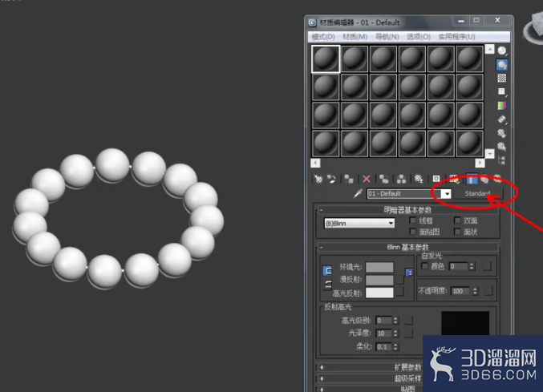Click the 自发光 map button
This screenshot has height=392, width=543.
(487, 266)
